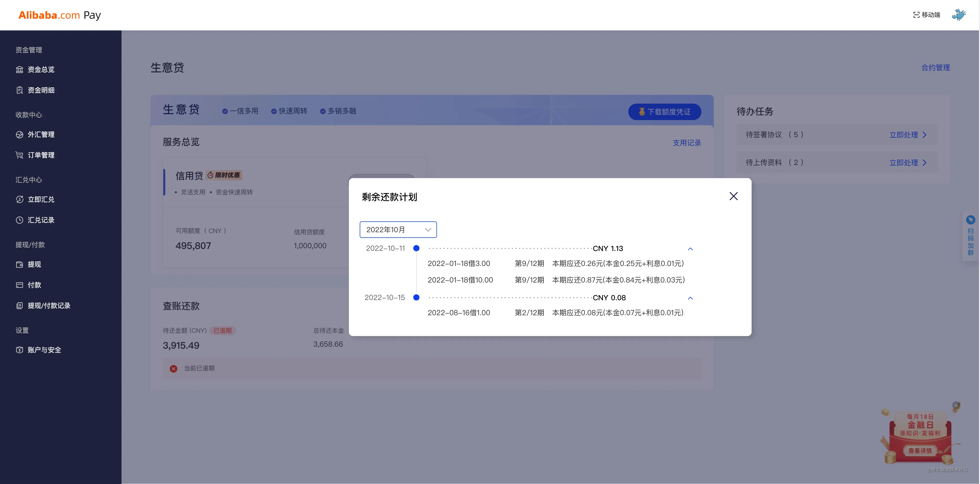
Task: Click the user avatar in the header
Action: pyautogui.click(x=959, y=15)
